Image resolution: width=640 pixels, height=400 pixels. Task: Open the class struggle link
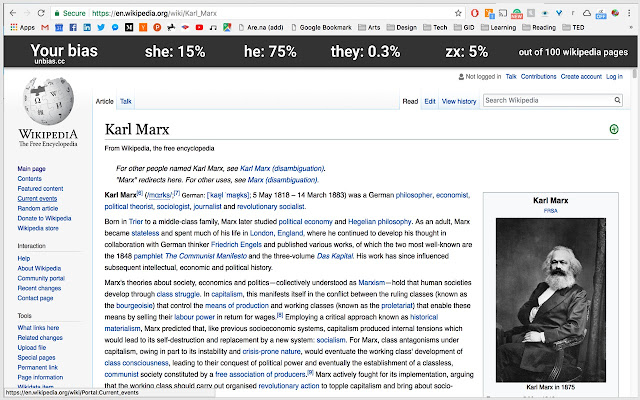click(178, 294)
